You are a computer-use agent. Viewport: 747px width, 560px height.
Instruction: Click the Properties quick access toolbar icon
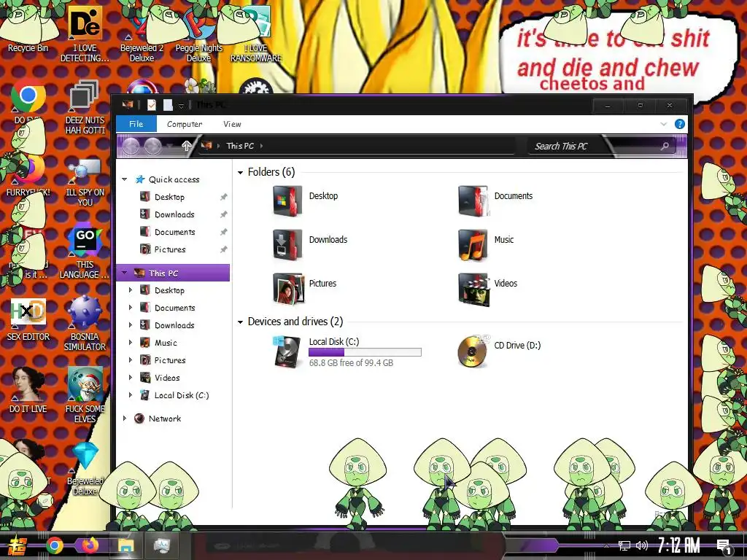(152, 105)
